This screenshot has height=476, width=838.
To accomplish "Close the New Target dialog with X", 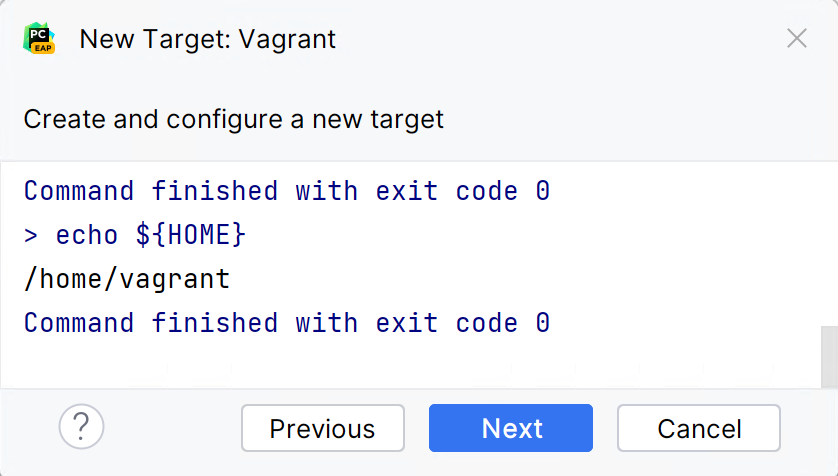I will (x=797, y=39).
